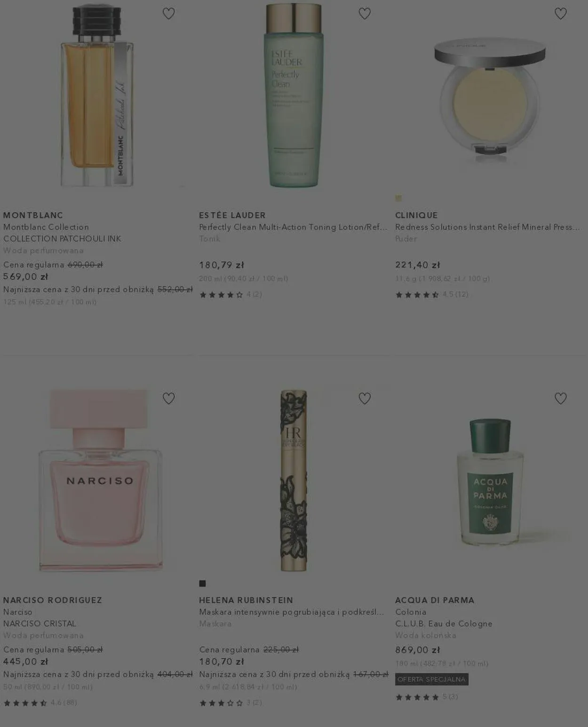Open NARCISO CRISTAL product name
588x727 pixels.
pyautogui.click(x=40, y=623)
